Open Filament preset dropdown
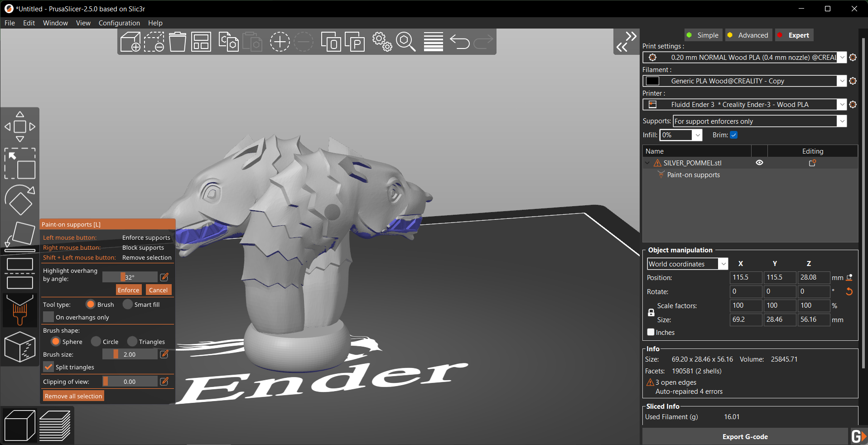 click(x=842, y=81)
